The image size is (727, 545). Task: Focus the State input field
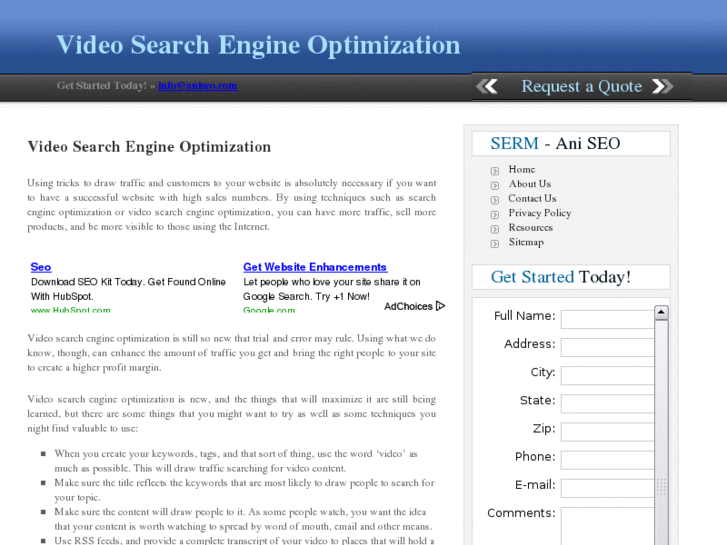(x=607, y=404)
